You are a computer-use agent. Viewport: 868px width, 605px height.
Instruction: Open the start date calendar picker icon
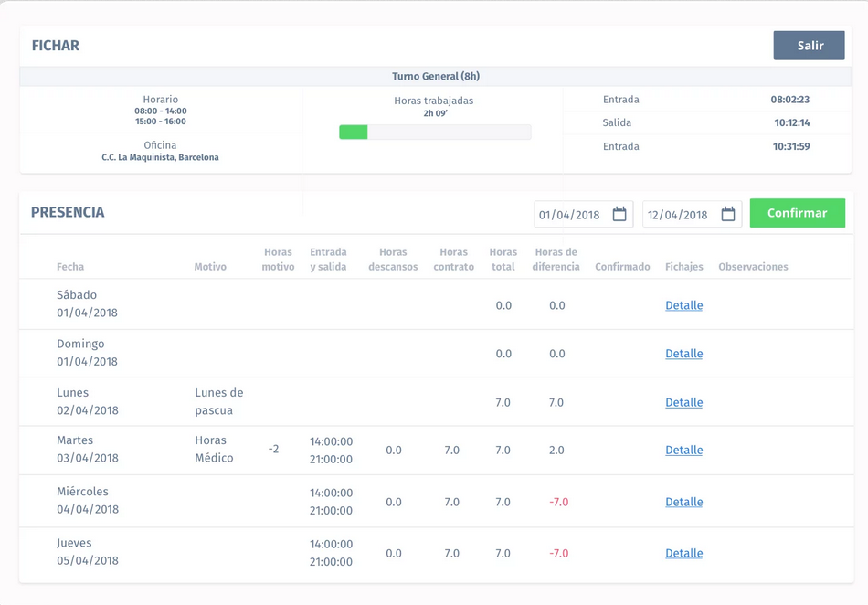click(619, 214)
